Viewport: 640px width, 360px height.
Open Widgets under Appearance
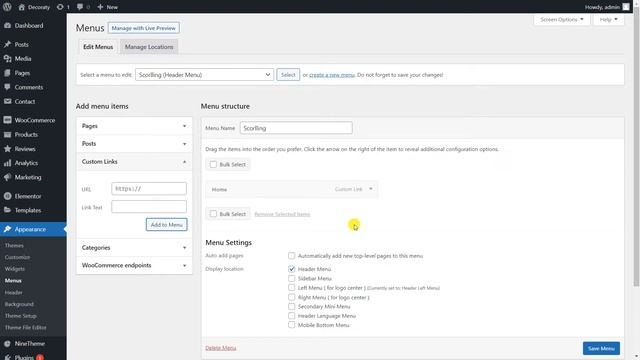(x=15, y=269)
